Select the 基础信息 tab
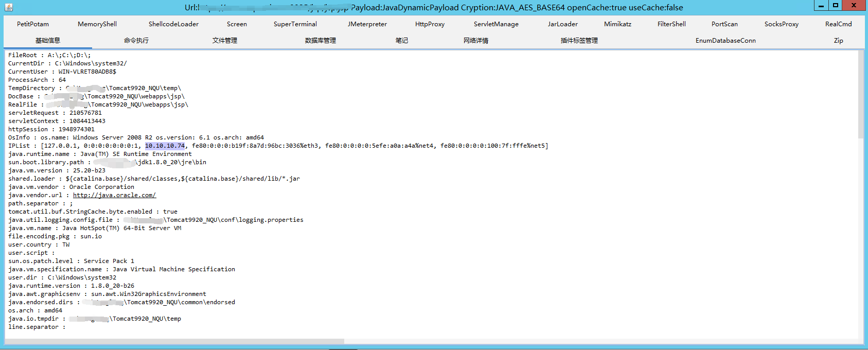 tap(48, 41)
